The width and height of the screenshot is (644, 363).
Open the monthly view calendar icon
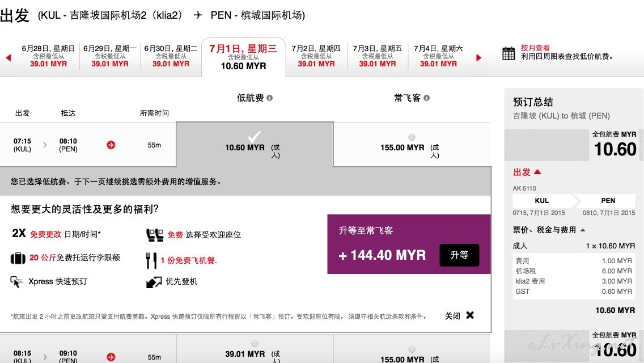[x=509, y=53]
